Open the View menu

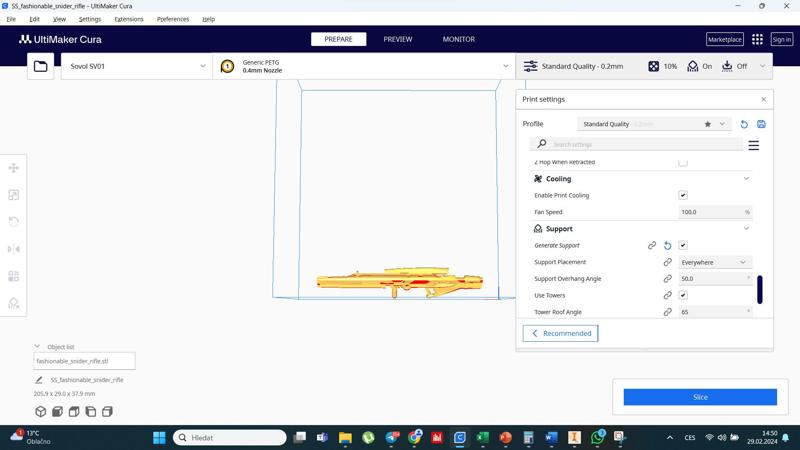point(59,19)
